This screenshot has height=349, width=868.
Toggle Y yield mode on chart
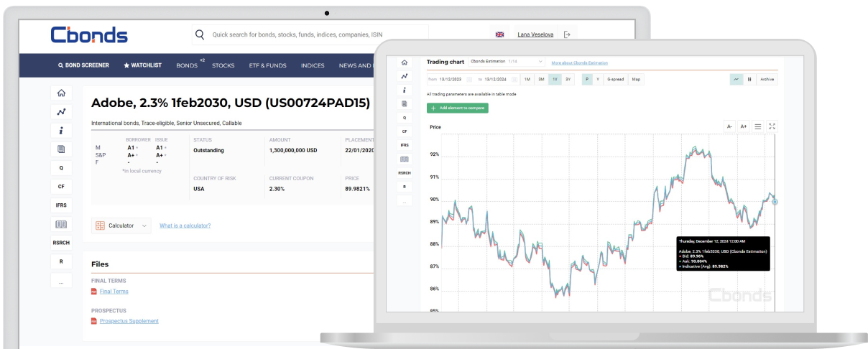pyautogui.click(x=598, y=79)
